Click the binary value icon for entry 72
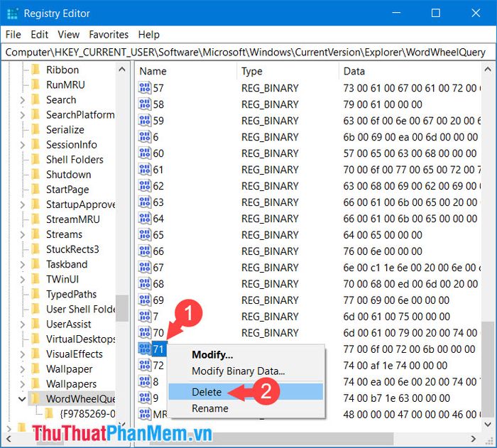This screenshot has width=497, height=448. (x=145, y=365)
